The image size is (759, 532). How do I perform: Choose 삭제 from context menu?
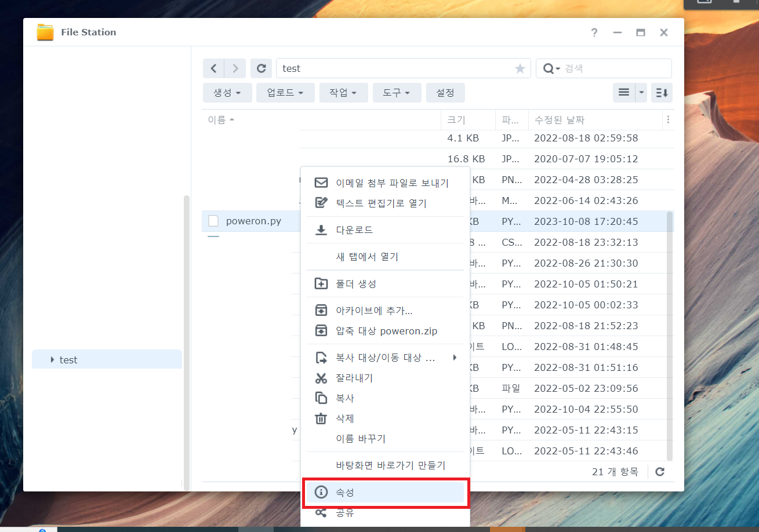point(385,418)
